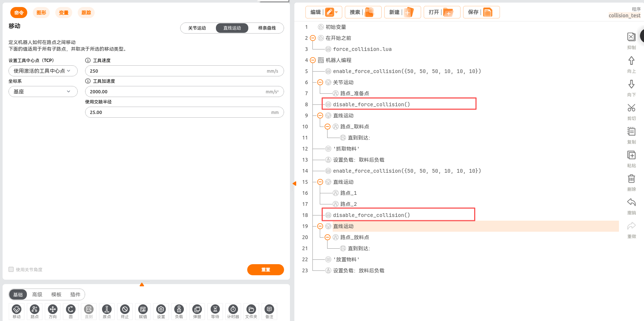Toggle the 使用关节角度 checkbox
Screen dimensions: 644x321
point(11,269)
